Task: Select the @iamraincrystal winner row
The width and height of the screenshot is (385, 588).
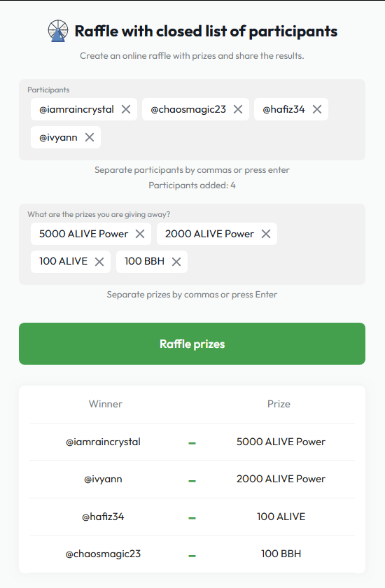Action: pos(192,442)
